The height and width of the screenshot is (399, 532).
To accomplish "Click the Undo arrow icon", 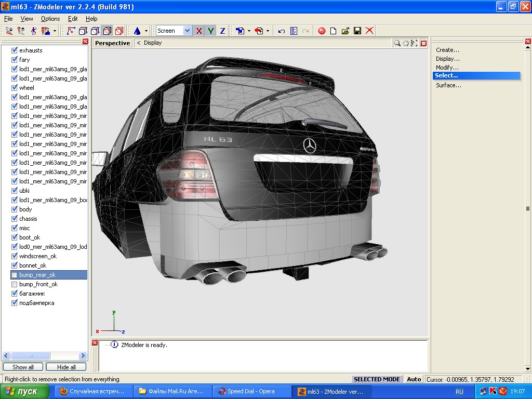I will (281, 31).
